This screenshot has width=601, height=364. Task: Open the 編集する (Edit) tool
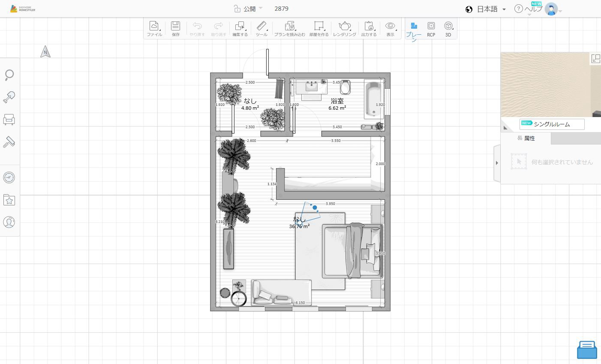pyautogui.click(x=240, y=28)
